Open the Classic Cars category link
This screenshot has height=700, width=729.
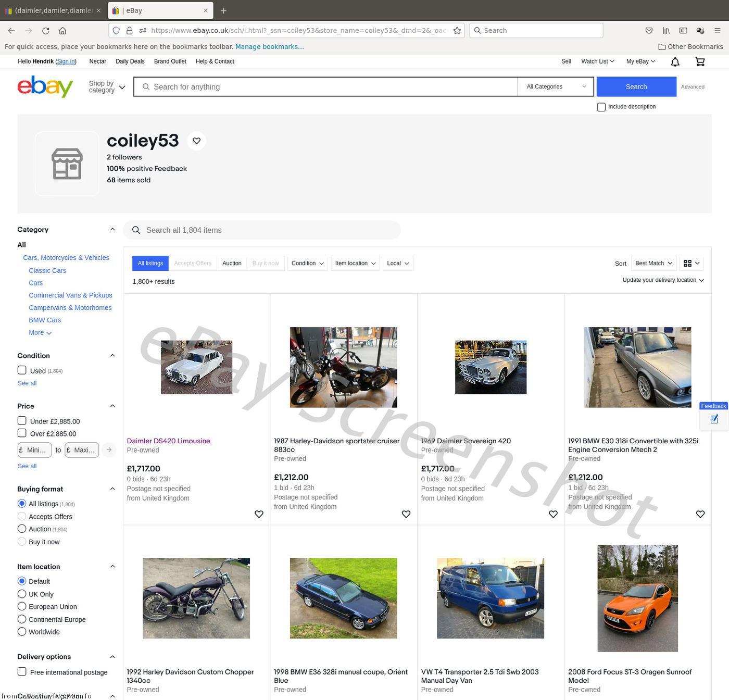47,270
